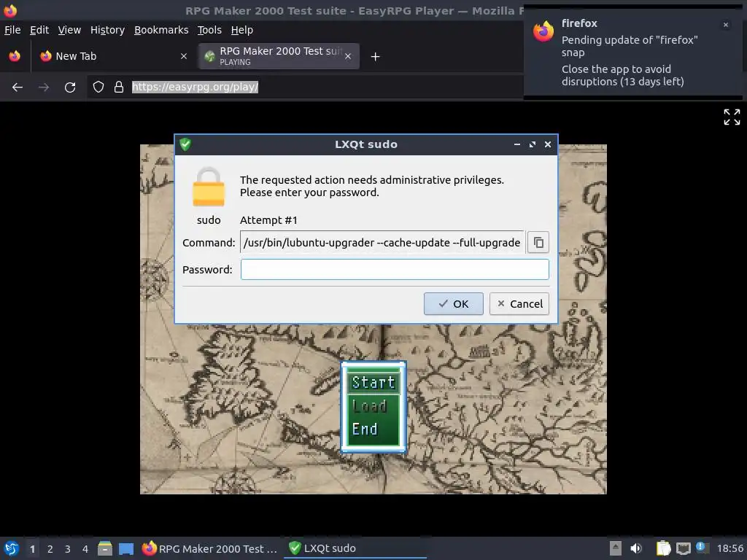Screen dimensions: 747x560
Task: Cancel the sudo dialog
Action: (519, 304)
